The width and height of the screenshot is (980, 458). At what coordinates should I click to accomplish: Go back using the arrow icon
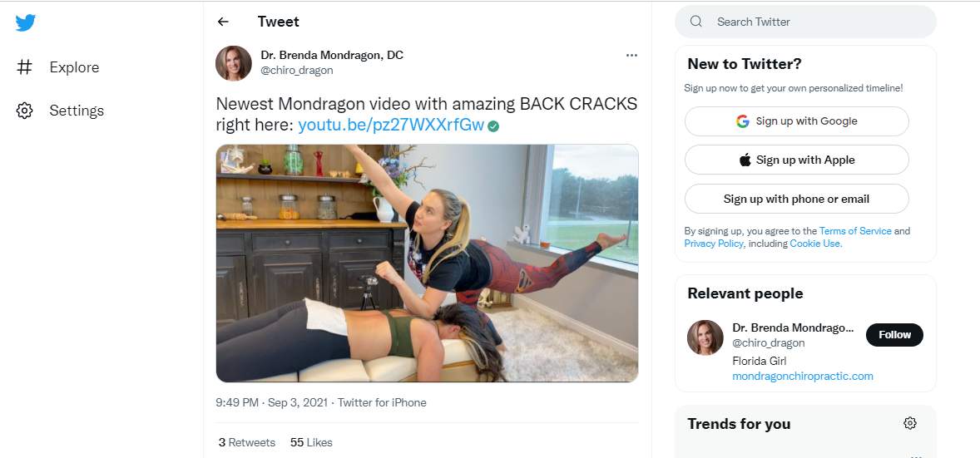click(223, 22)
